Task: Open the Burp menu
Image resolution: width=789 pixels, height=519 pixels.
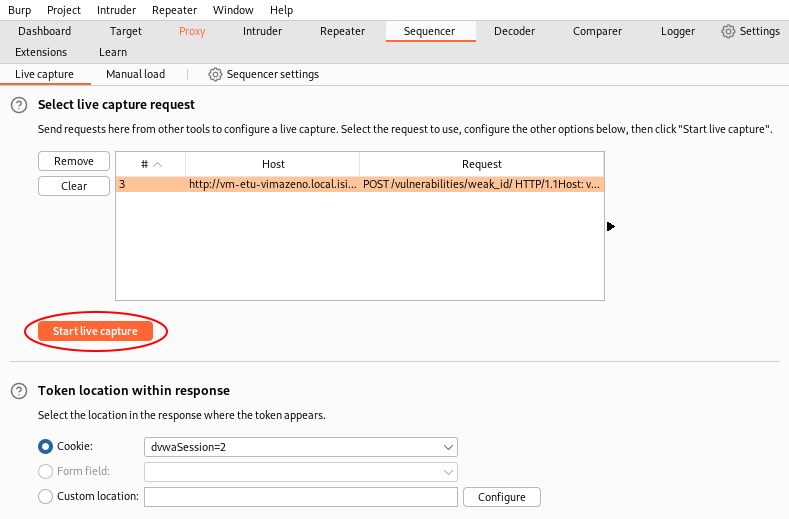Action: 20,10
